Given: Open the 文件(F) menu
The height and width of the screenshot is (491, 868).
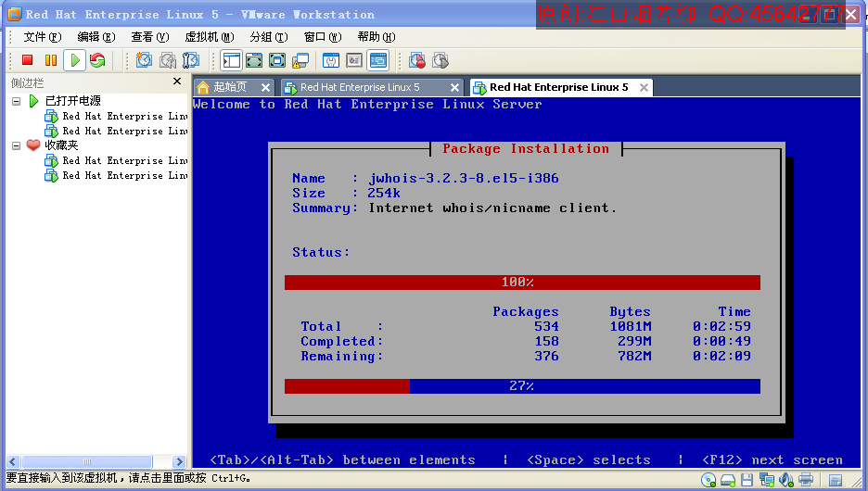Looking at the screenshot, I should (x=42, y=37).
